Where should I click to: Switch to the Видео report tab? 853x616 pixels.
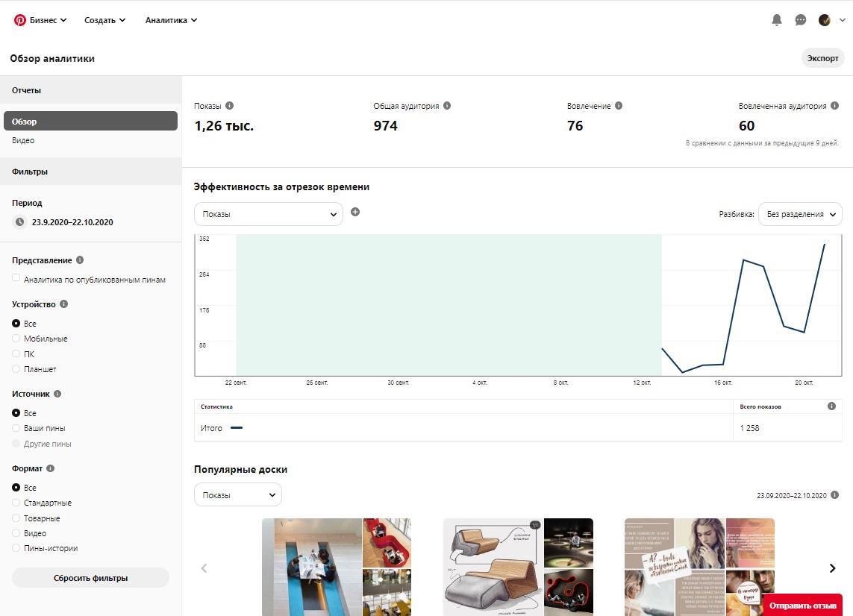[23, 140]
